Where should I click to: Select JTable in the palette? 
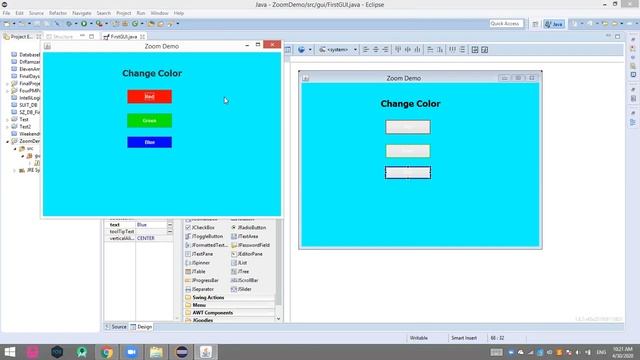196,271
